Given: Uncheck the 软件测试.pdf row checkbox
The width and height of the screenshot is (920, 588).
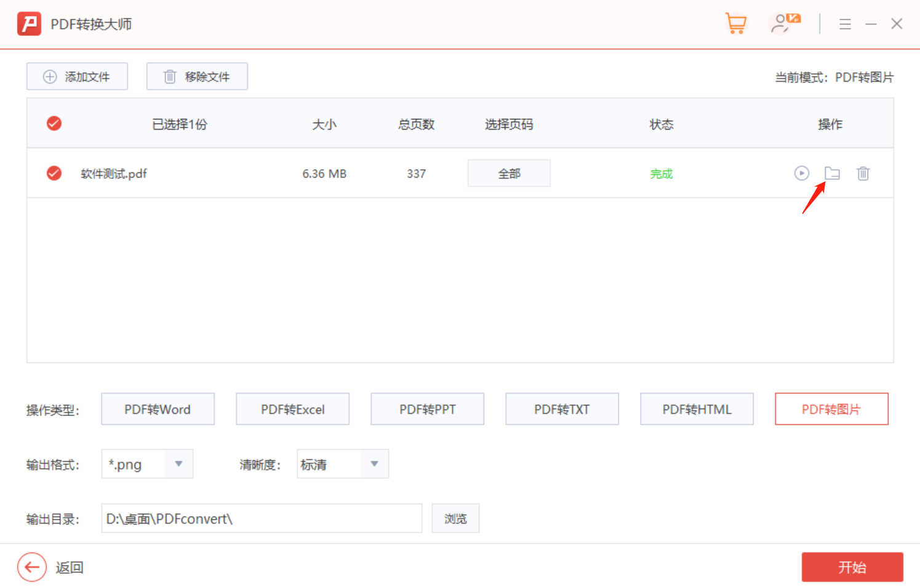Looking at the screenshot, I should point(54,173).
